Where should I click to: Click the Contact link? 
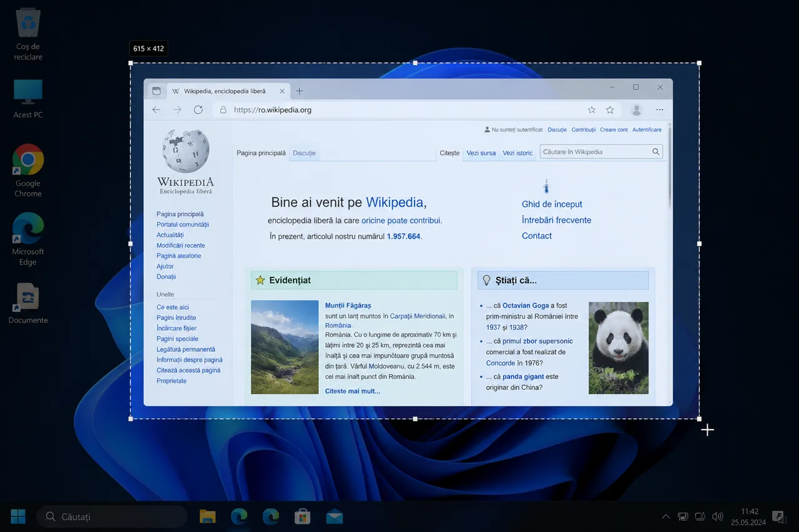coord(537,236)
